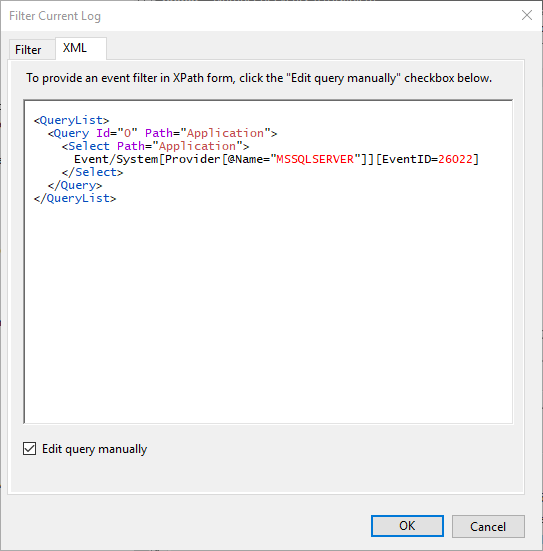Click the opening <QueryList> tag line
The height and width of the screenshot is (551, 543).
coord(71,120)
